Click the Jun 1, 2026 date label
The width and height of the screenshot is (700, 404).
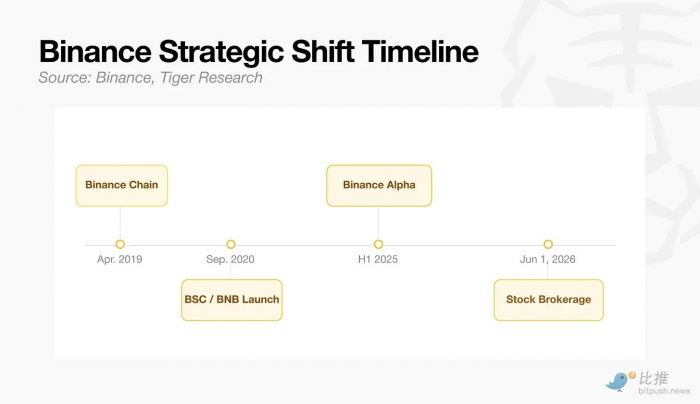coord(547,259)
